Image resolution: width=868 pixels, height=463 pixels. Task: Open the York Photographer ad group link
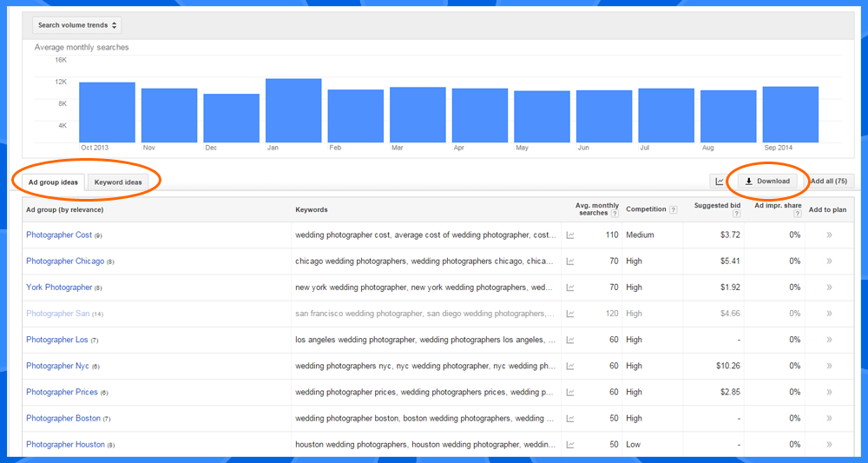59,288
